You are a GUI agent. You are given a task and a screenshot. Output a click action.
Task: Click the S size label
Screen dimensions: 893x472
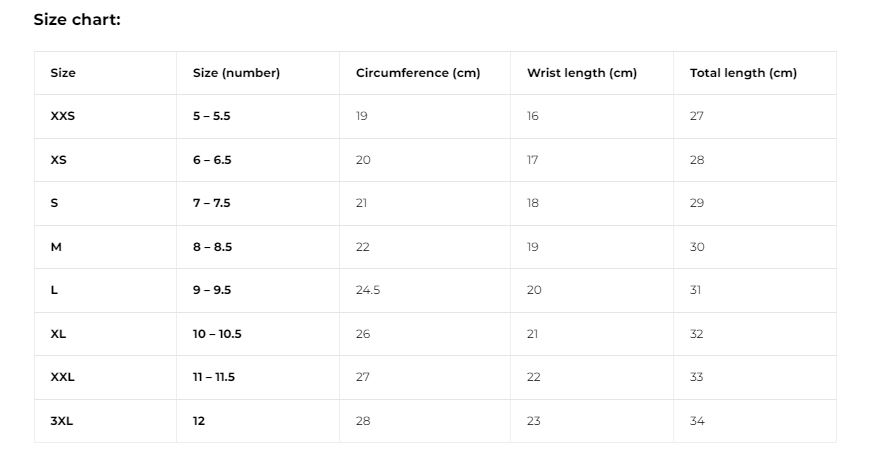pyautogui.click(x=54, y=203)
